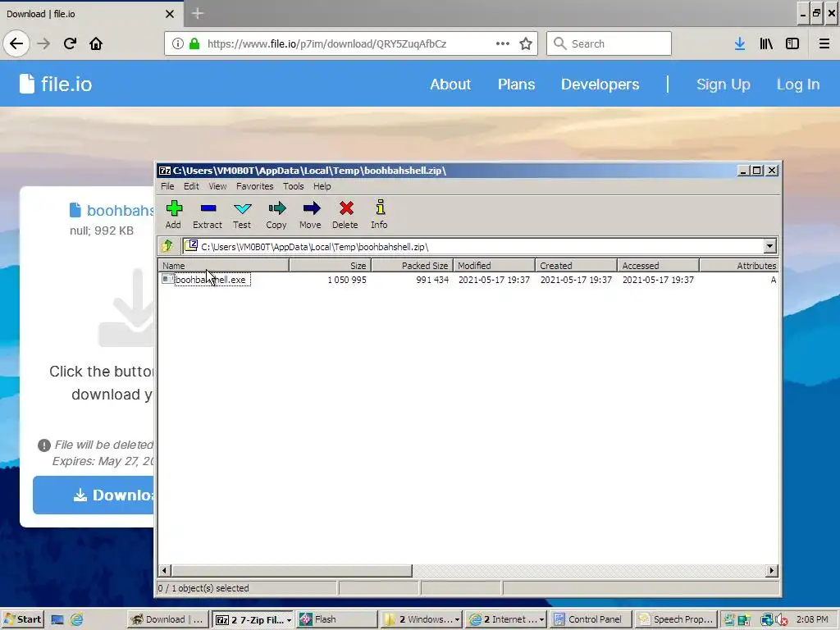This screenshot has width=840, height=630.
Task: Open a new Firefox tab
Action: click(198, 13)
